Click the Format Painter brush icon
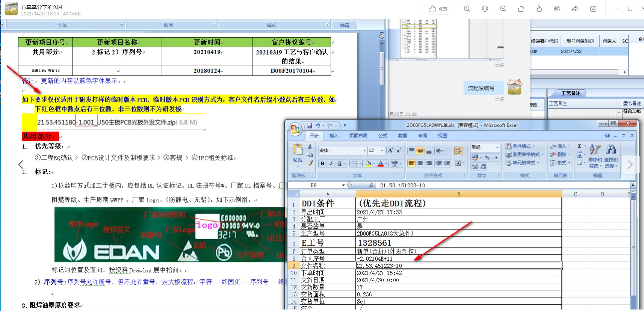Viewport: 644px width, 311px height. 310,163
